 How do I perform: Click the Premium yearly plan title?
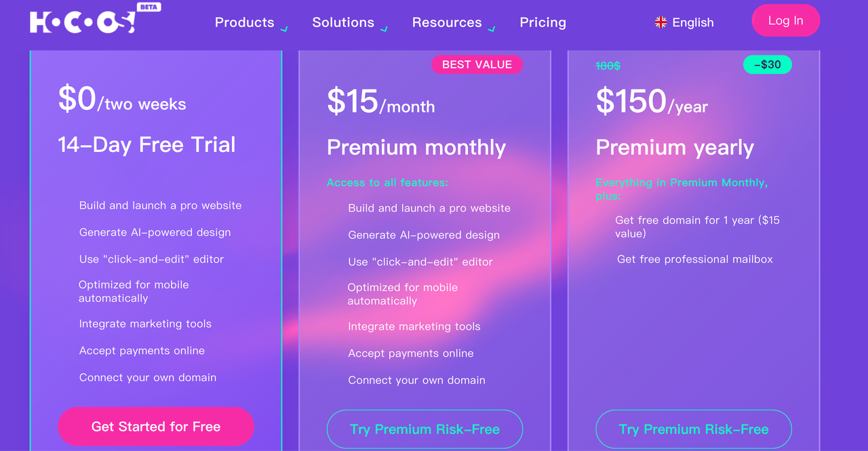coord(675,147)
